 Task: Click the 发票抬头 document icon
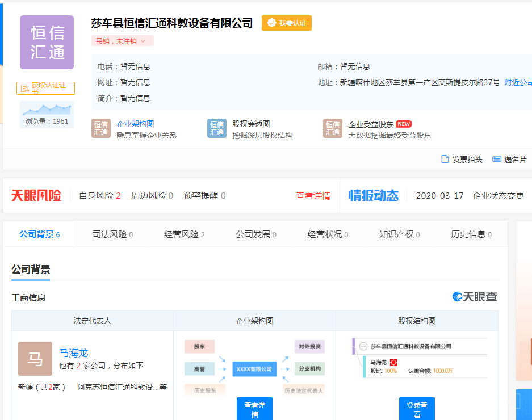[x=445, y=159]
